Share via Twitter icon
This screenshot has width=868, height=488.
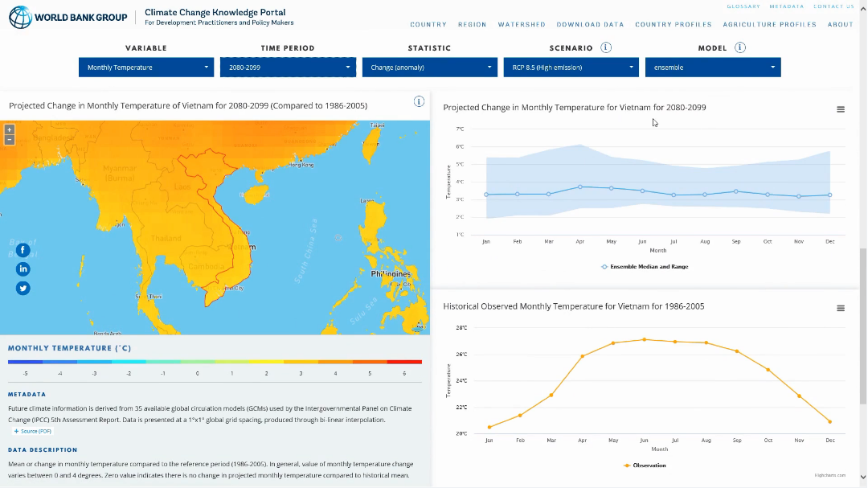[x=23, y=288]
